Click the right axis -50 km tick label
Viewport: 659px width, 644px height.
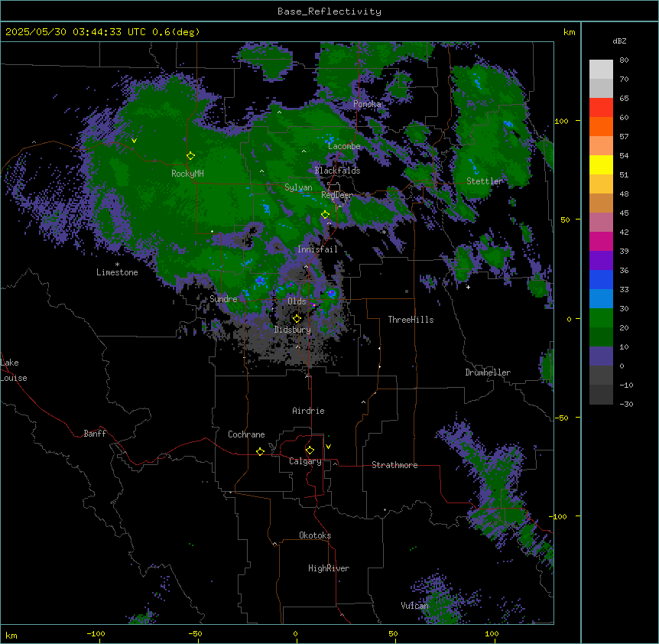561,418
